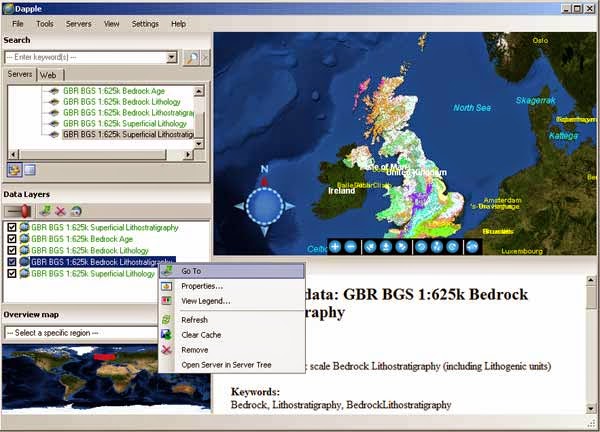Viewport: 600px width, 432px height.
Task: Click the tilt-up arrow icon on the map toolbar
Action: click(x=370, y=247)
